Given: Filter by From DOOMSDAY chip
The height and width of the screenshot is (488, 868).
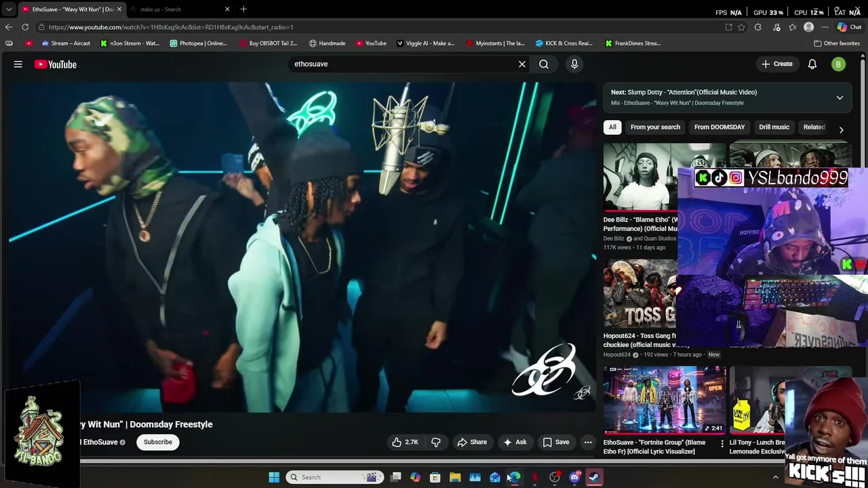Looking at the screenshot, I should pyautogui.click(x=719, y=127).
